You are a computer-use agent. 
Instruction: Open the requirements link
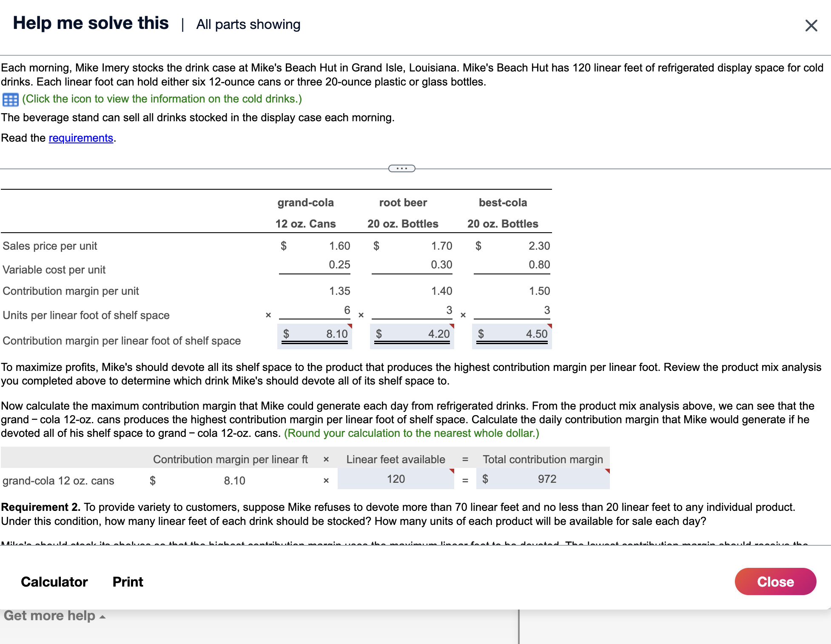click(81, 138)
